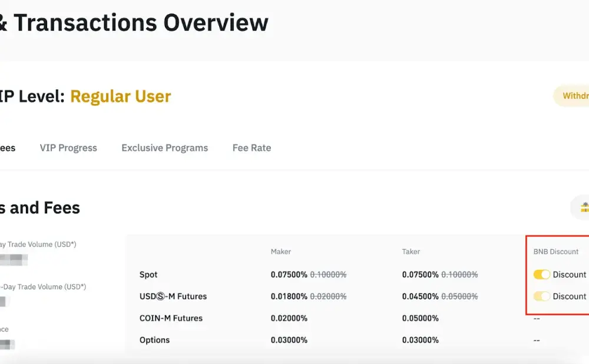
Task: Click Options maker fee 0.03000%
Action: [x=289, y=340]
